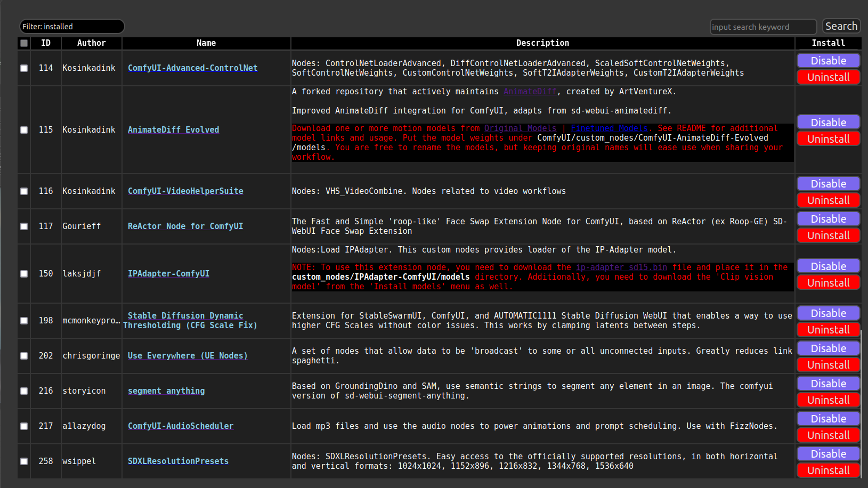
Task: Click the Name column header
Action: tap(206, 43)
